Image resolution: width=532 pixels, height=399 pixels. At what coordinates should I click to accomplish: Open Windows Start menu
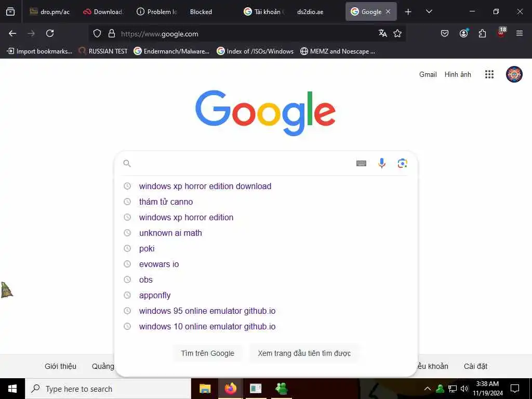pyautogui.click(x=12, y=389)
